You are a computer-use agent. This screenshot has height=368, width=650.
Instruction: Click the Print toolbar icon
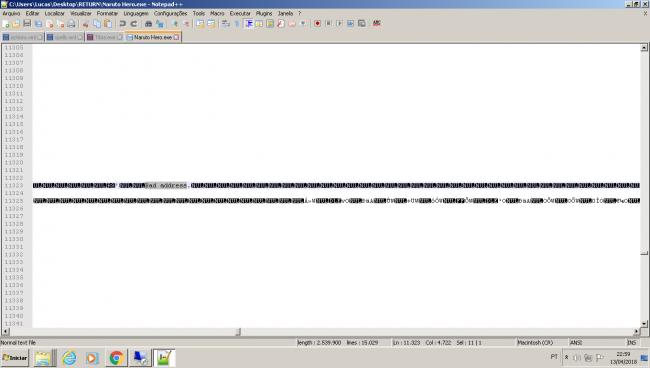click(x=71, y=24)
